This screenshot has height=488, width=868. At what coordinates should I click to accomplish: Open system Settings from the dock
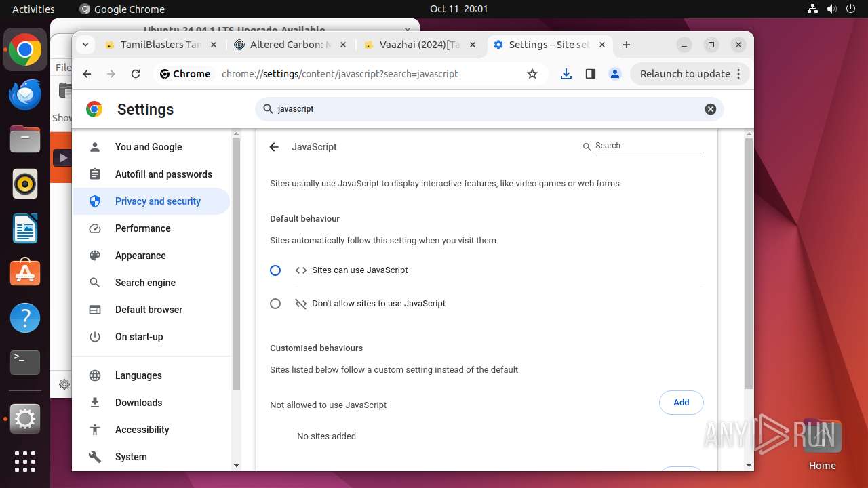(x=25, y=420)
